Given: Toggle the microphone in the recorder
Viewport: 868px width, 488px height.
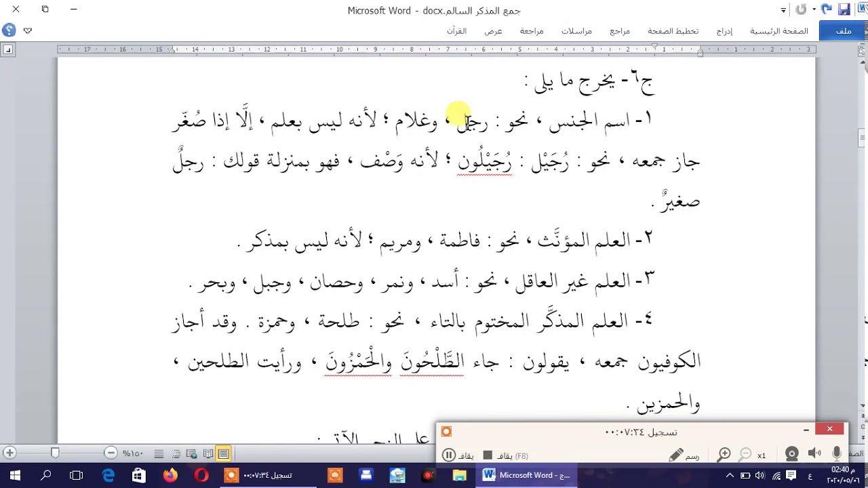Looking at the screenshot, I should 837,454.
